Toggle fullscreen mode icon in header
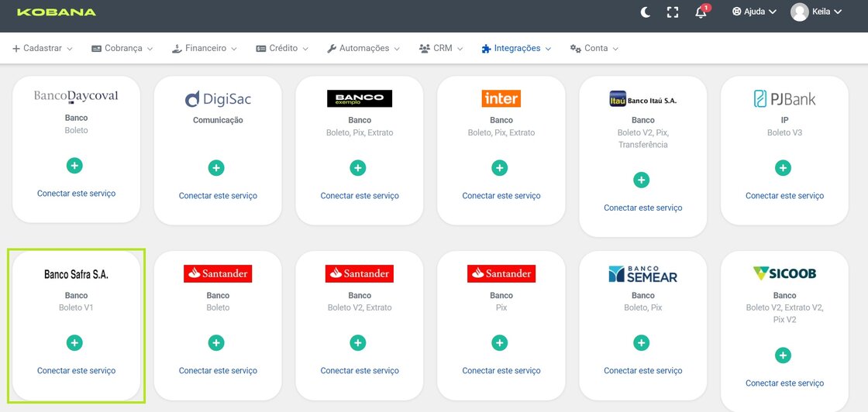 [673, 12]
